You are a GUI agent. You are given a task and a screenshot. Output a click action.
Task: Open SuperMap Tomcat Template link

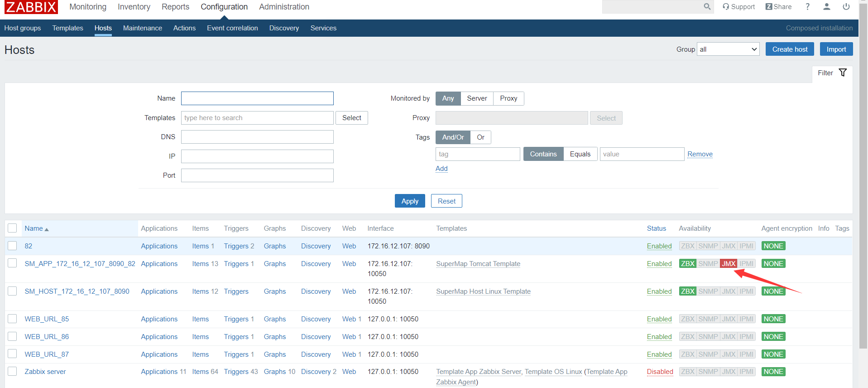[x=478, y=264]
